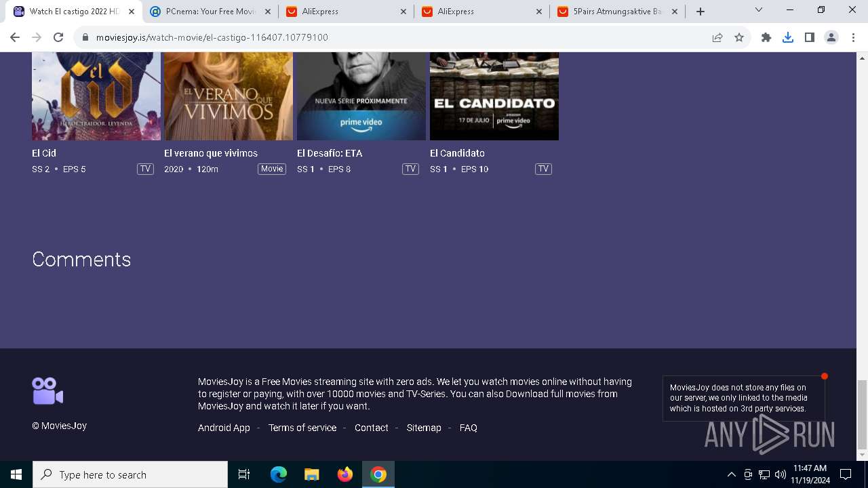Screen dimensions: 868x488
Task: Open the Sitemap footer link
Action: (424, 428)
